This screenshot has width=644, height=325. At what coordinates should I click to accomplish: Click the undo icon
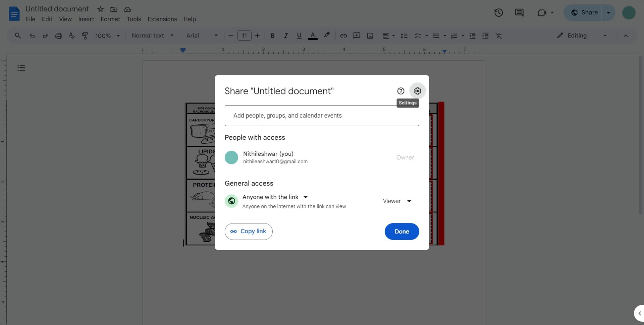32,36
